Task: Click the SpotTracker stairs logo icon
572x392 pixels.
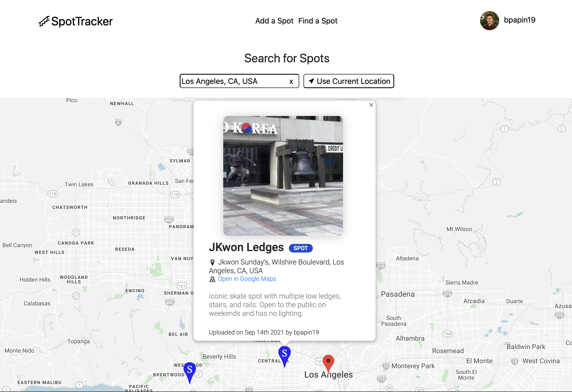Action: click(44, 21)
